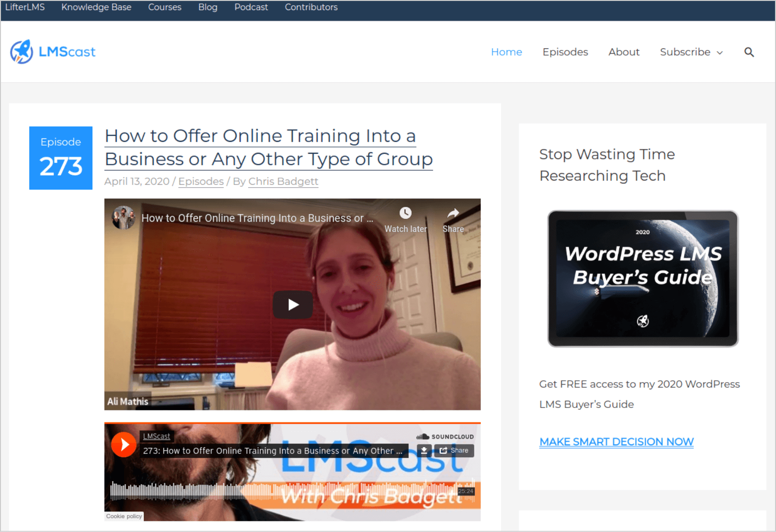Viewport: 776px width, 532px height.
Task: Open the SoundCloud Cookie policy link
Action: (124, 516)
